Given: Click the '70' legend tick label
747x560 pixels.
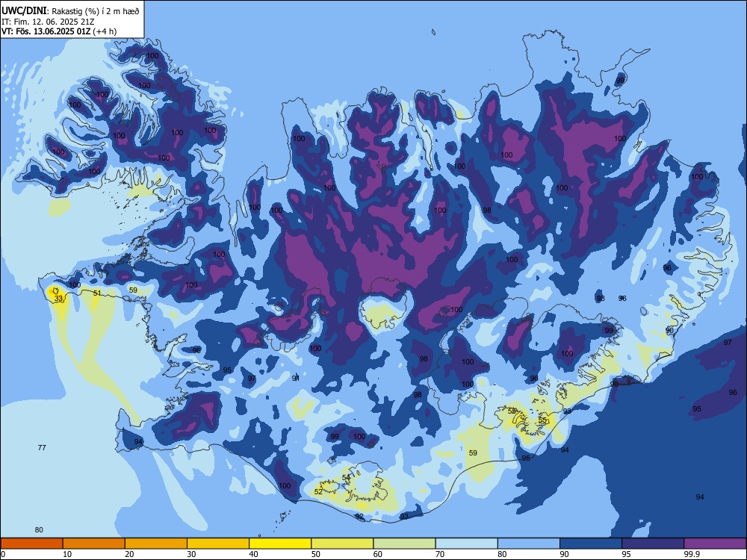Looking at the screenshot, I should (x=440, y=554).
